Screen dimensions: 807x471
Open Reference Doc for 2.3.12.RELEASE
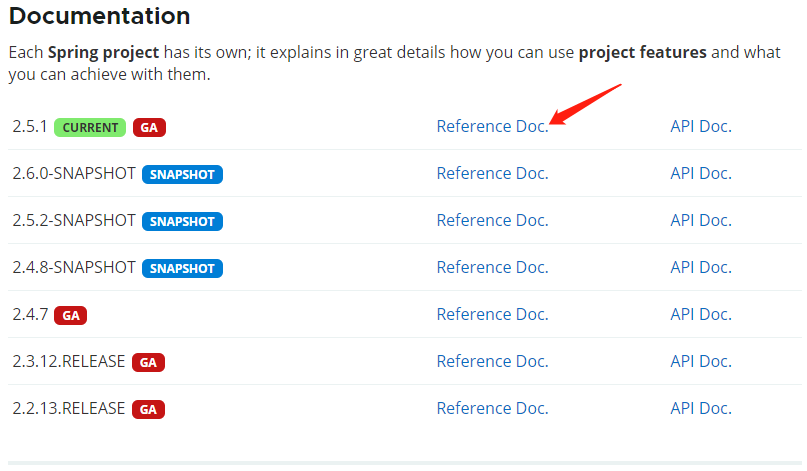[x=492, y=362]
